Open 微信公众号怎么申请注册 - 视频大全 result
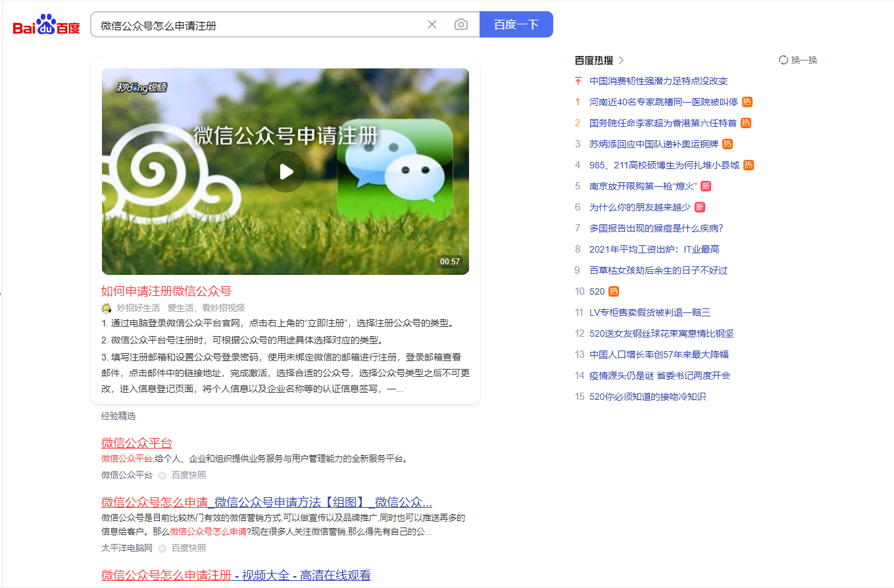Image resolution: width=894 pixels, height=588 pixels. [236, 575]
